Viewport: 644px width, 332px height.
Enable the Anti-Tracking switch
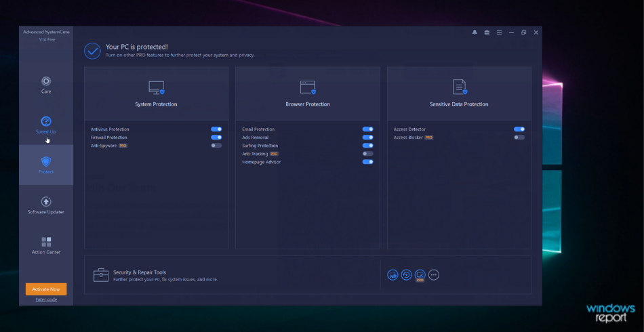pos(367,154)
